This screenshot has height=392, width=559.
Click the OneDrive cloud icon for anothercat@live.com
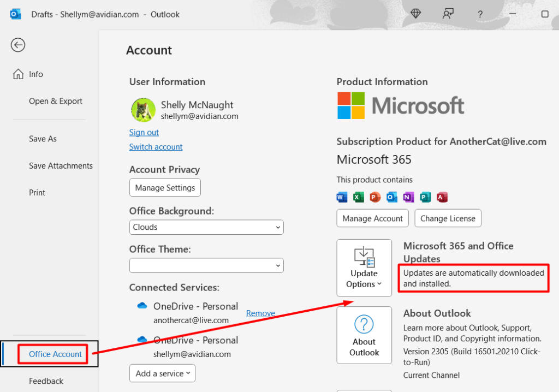[x=142, y=306]
